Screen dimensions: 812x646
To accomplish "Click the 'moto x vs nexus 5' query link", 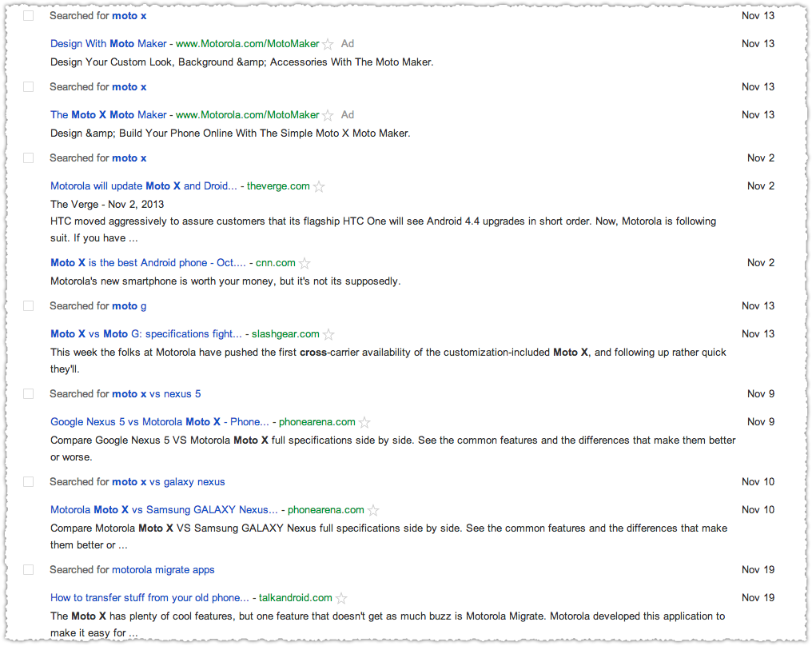I will tap(157, 393).
